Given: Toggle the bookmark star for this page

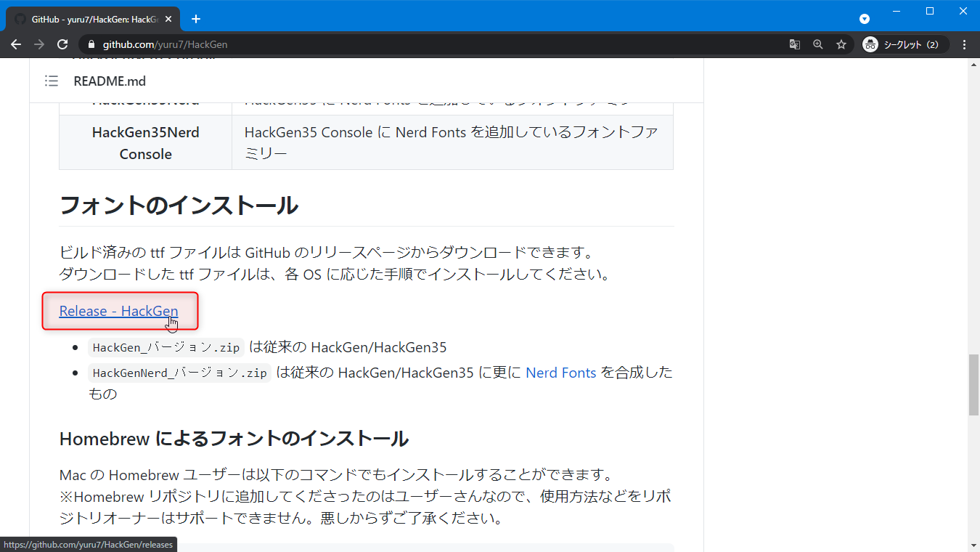Looking at the screenshot, I should [x=841, y=44].
